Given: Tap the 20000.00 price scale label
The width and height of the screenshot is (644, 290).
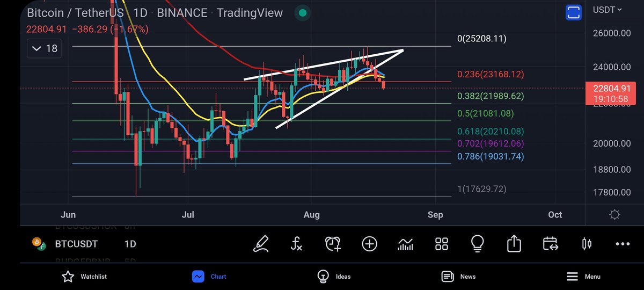Looking at the screenshot, I should coord(611,144).
